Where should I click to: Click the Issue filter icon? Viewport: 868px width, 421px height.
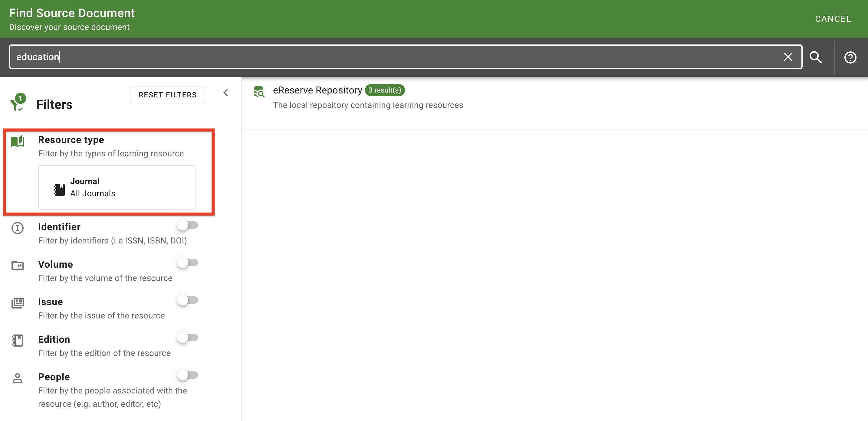click(x=18, y=303)
